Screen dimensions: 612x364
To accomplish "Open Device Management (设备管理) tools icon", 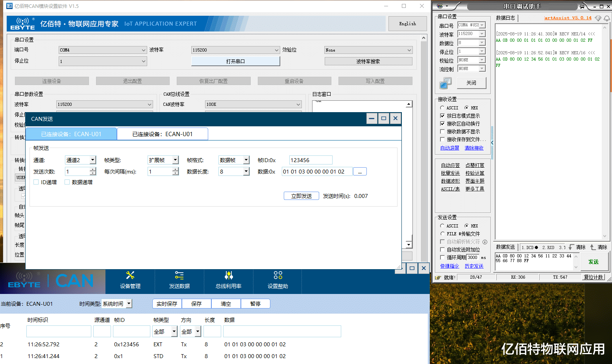I will tap(130, 275).
